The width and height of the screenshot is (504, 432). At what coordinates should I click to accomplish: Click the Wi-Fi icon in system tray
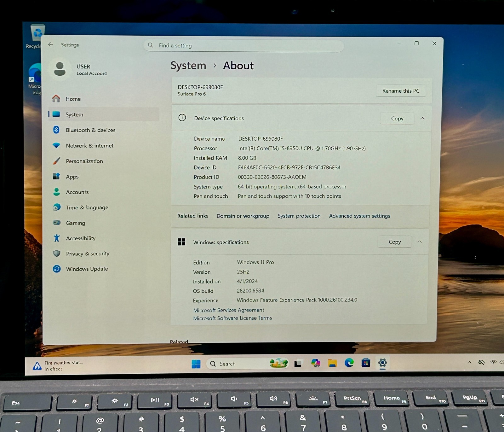pos(493,362)
